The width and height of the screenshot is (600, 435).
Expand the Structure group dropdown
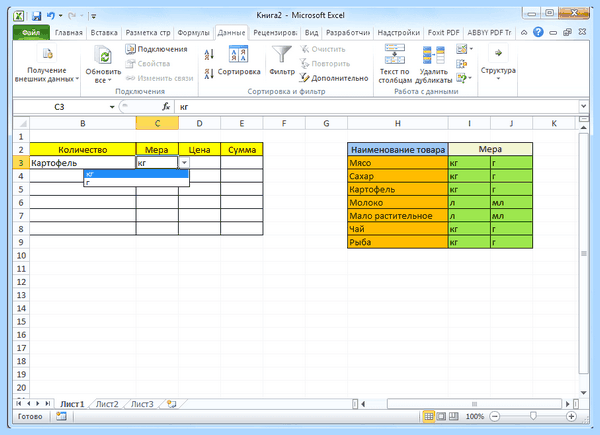click(x=498, y=62)
